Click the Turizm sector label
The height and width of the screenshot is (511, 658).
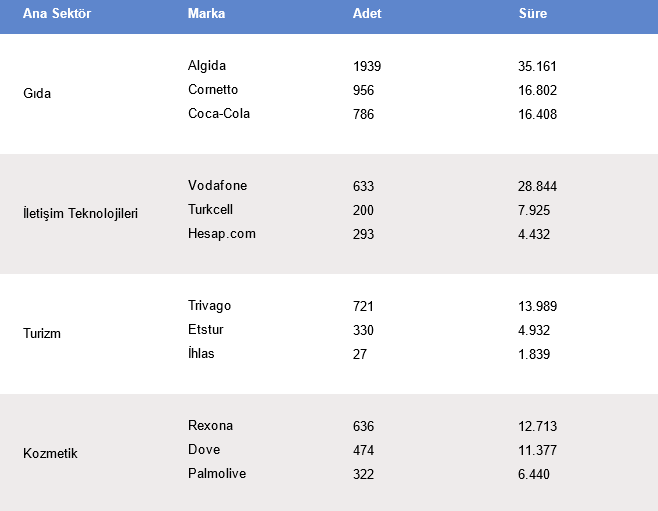[42, 334]
